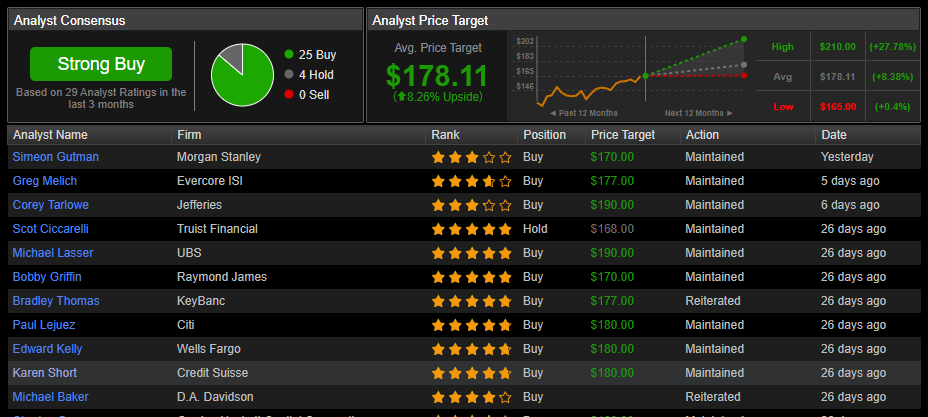Click the (+27.78%) high upside value
Image resolution: width=928 pixels, height=417 pixels.
pos(892,47)
